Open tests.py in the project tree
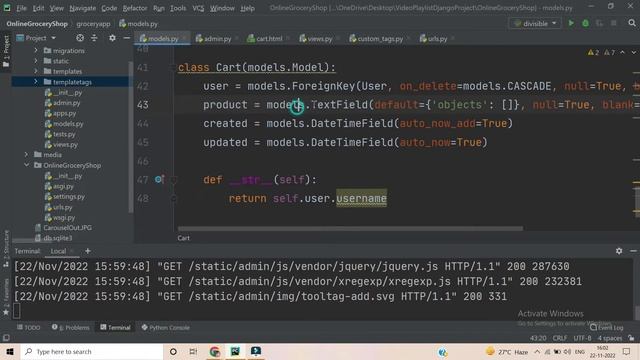 (x=60, y=134)
